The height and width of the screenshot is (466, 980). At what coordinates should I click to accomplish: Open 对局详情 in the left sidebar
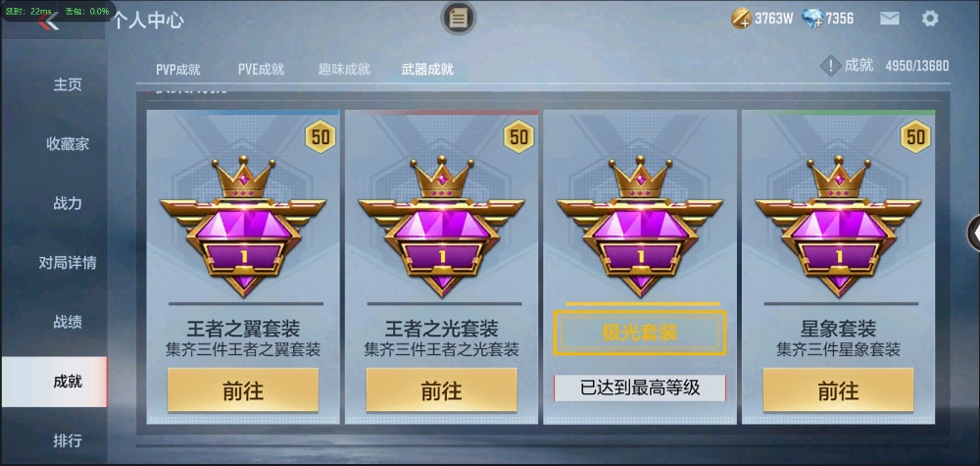click(68, 263)
